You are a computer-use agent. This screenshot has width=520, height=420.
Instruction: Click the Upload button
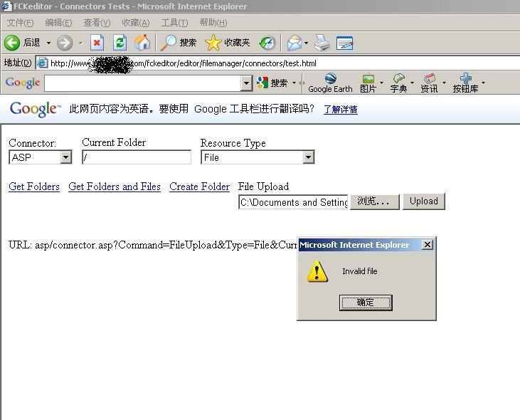(x=424, y=201)
